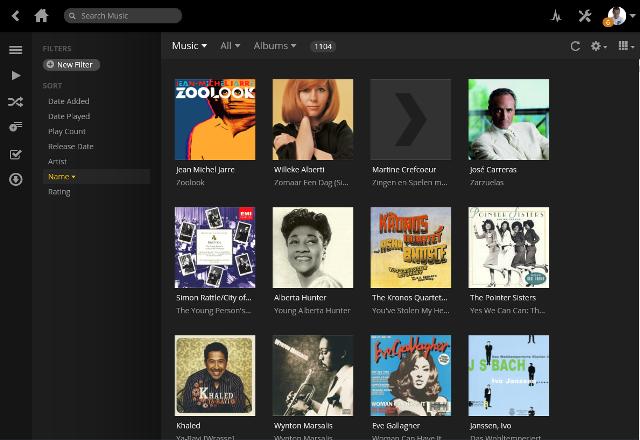Image resolution: width=640 pixels, height=440 pixels.
Task: Sort by Date Played
Action: (69, 116)
